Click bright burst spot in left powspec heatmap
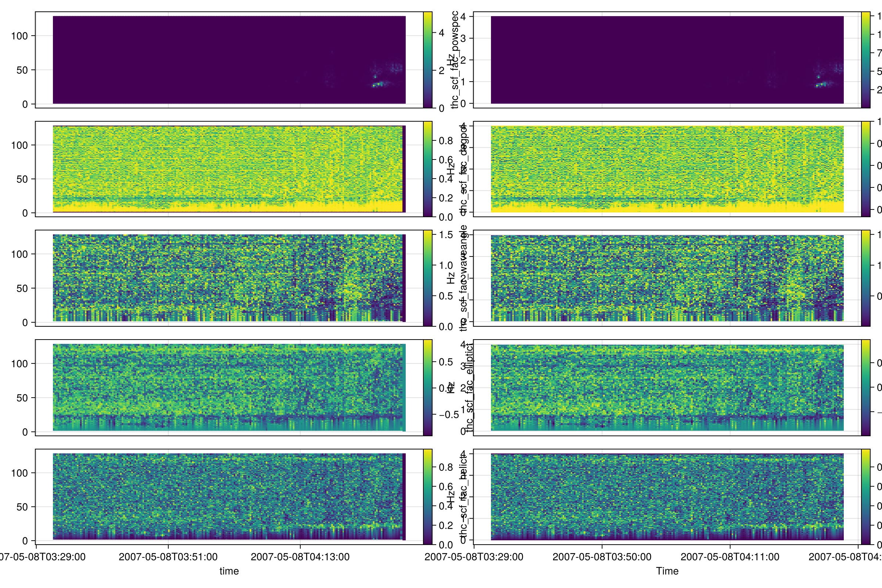The width and height of the screenshot is (882, 588). coord(378,84)
